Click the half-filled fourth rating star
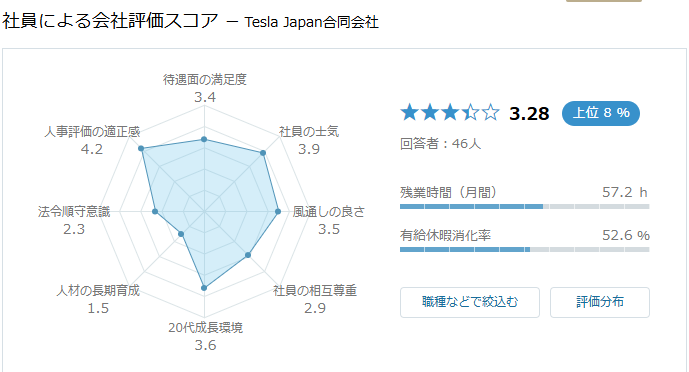This screenshot has height=372, width=689. coord(470,112)
